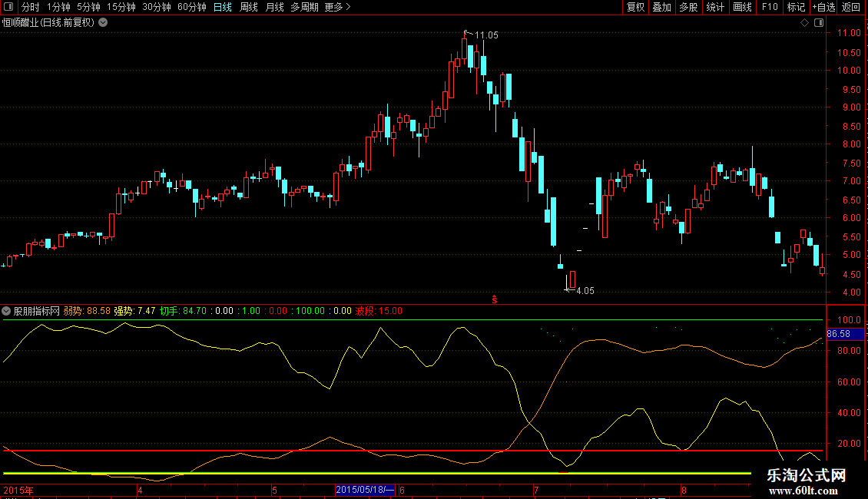Image resolution: width=868 pixels, height=499 pixels.
Task: Open the 统计 statistics tool
Action: 714,7
